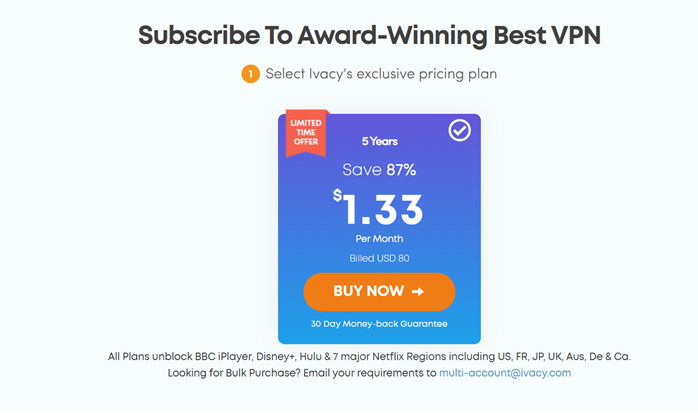Click the dollar sign beside the price
The width and height of the screenshot is (698, 413).
point(338,195)
